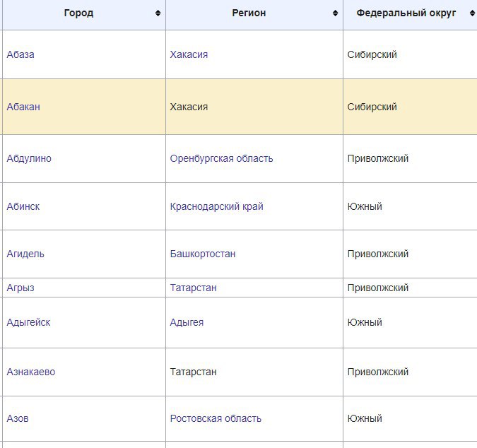
Task: Visit the Адыгея region link
Action: tap(187, 323)
